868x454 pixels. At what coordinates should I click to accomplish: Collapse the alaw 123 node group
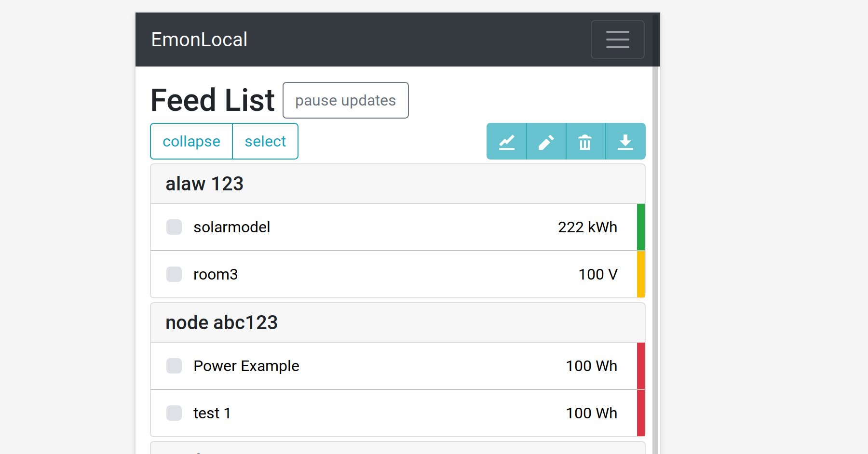coord(204,184)
